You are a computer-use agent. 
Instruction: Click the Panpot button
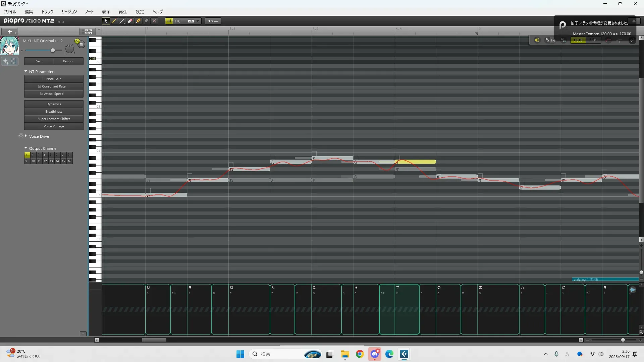[x=68, y=61]
